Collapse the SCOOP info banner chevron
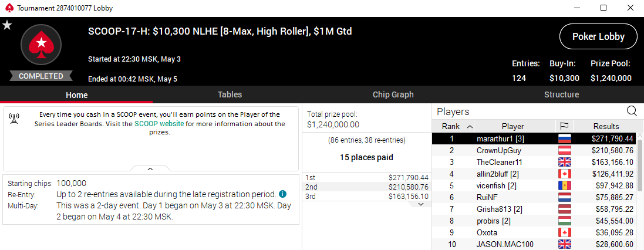This screenshot has height=250, width=644. point(150,169)
